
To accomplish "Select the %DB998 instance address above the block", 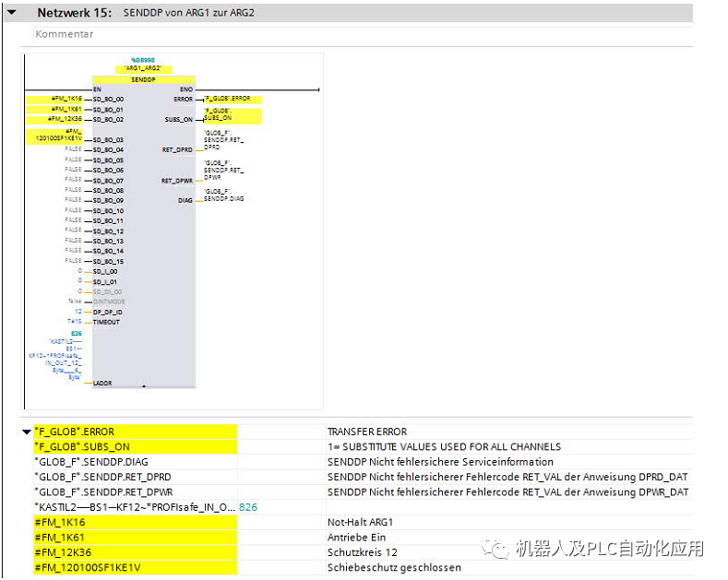I will [x=142, y=60].
